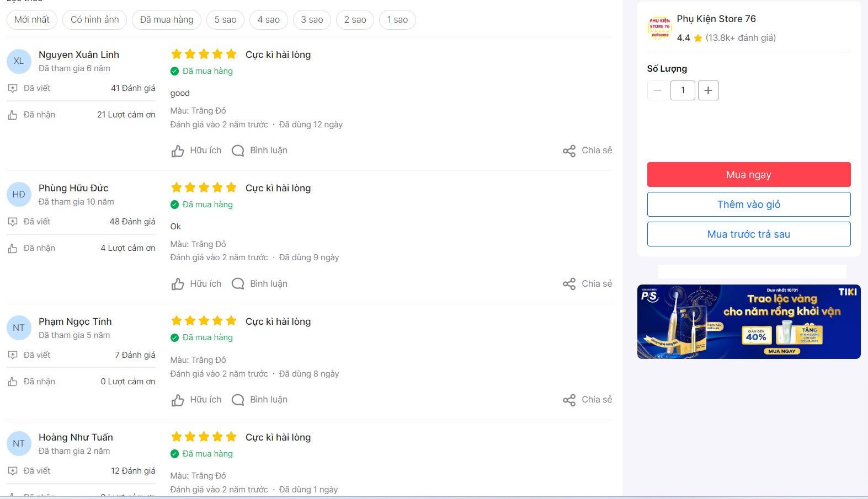Viewport: 868px width, 499px height.
Task: Increase quantity with the plus button
Action: point(708,90)
